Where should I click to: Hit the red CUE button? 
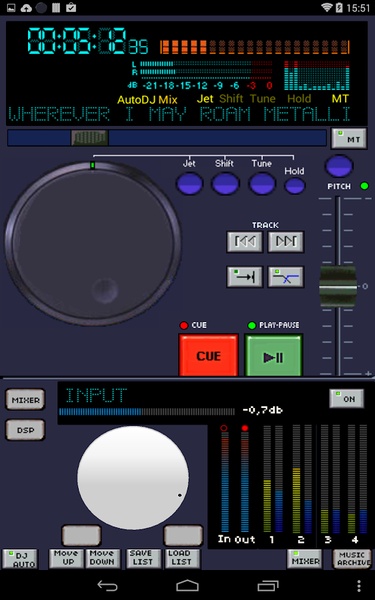point(209,355)
